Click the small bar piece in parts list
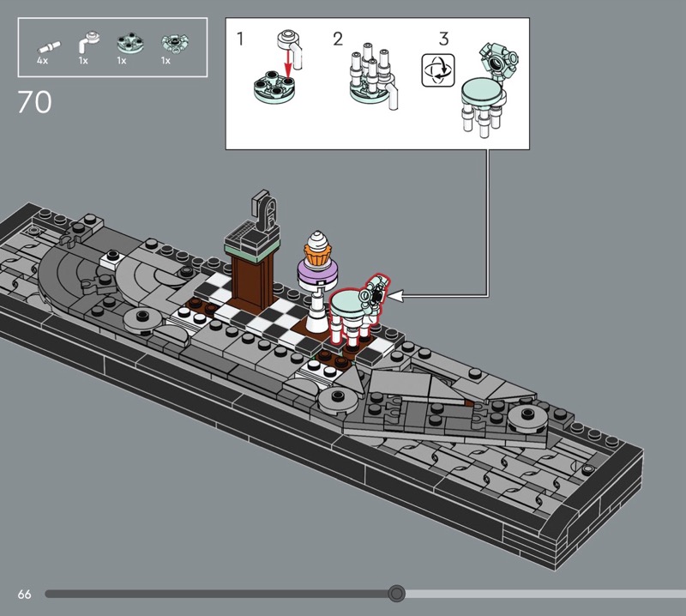Image resolution: width=686 pixels, height=616 pixels. tap(46, 43)
